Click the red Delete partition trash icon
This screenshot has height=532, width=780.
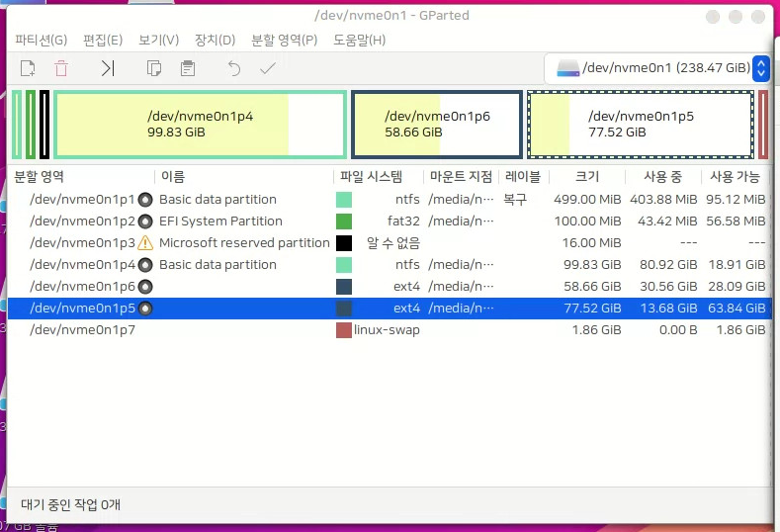click(61, 68)
